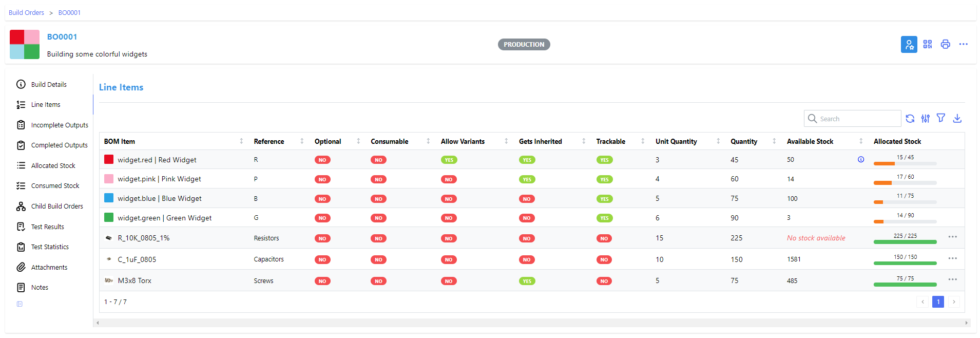Go to page 1 of table

point(938,302)
